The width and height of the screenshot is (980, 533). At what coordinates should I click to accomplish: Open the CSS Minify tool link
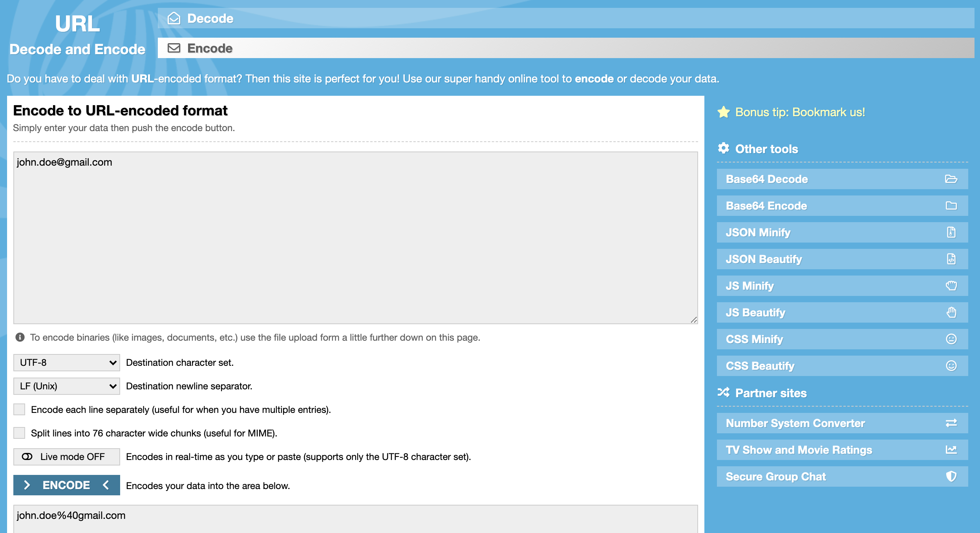pyautogui.click(x=754, y=339)
